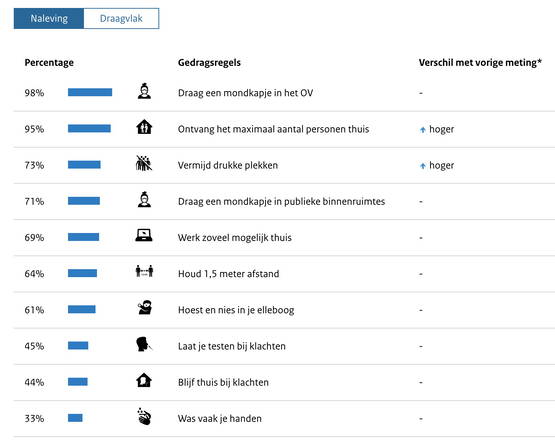Screen dimensions: 555x445
Task: Click the 'Vermijd drukke plekken' rule text
Action: [228, 165]
